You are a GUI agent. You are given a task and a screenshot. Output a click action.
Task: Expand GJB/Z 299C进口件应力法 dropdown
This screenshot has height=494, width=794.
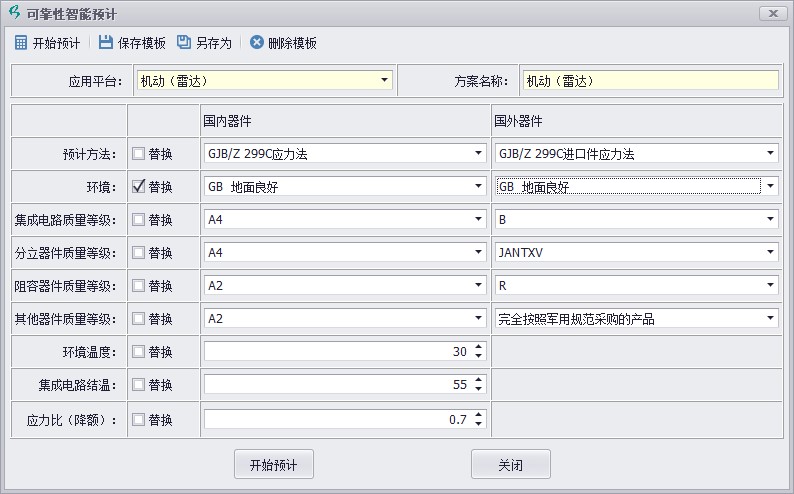[771, 154]
